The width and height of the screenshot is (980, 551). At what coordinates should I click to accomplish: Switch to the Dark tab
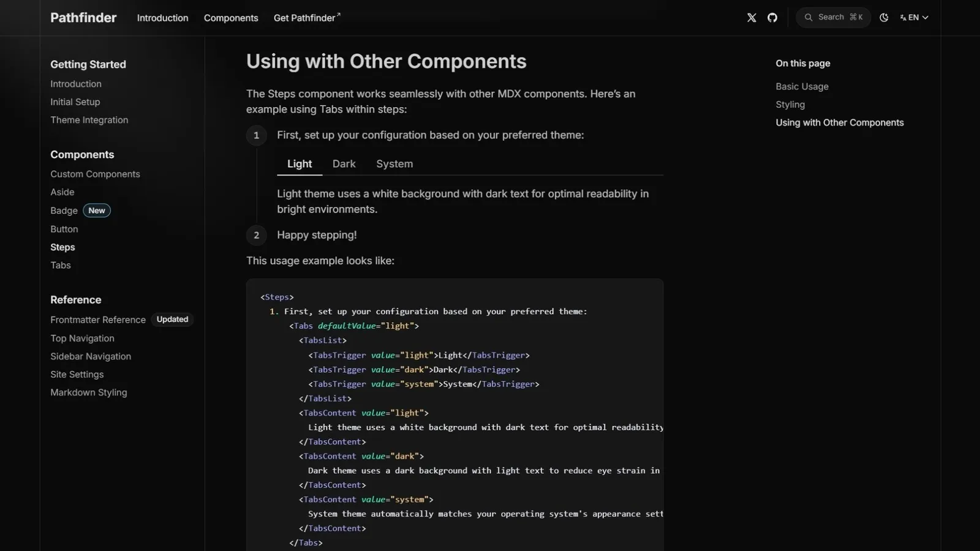pos(344,164)
